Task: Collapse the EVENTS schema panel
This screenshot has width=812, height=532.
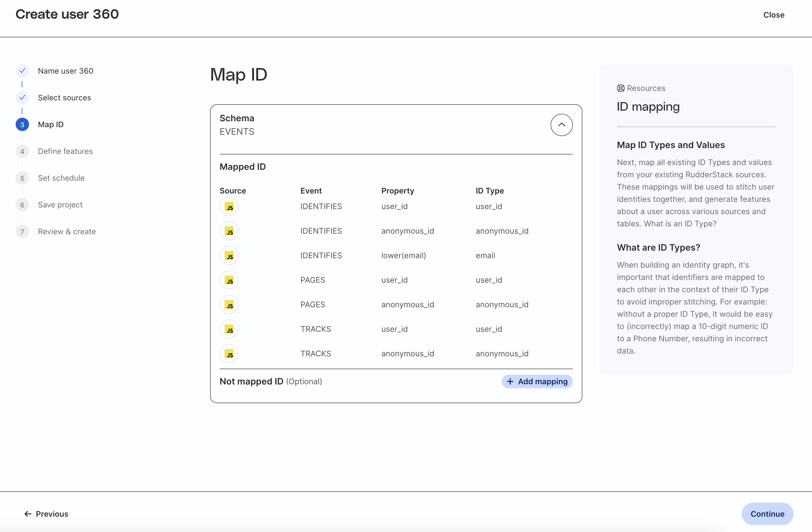Action: point(561,125)
